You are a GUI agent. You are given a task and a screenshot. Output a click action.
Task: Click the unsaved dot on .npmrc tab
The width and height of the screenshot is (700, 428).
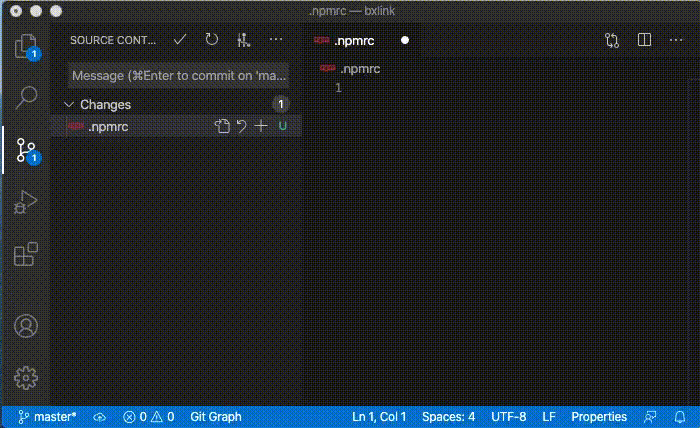pos(404,40)
